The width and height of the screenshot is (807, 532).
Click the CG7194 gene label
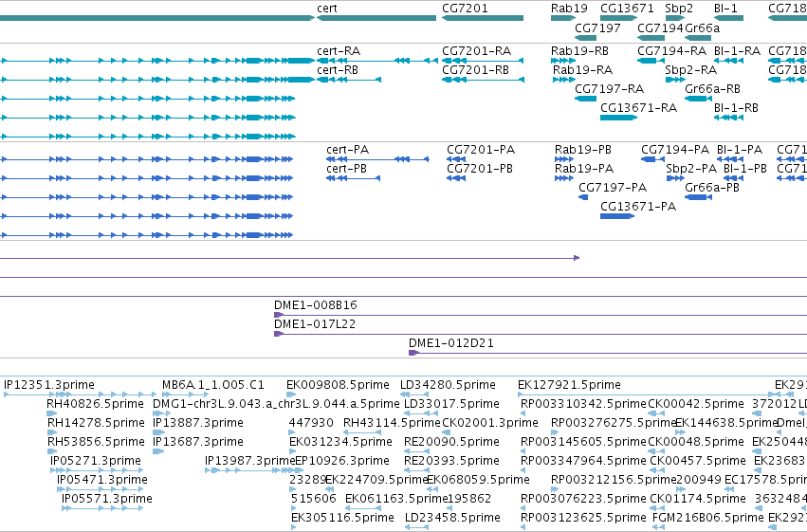pyautogui.click(x=660, y=28)
